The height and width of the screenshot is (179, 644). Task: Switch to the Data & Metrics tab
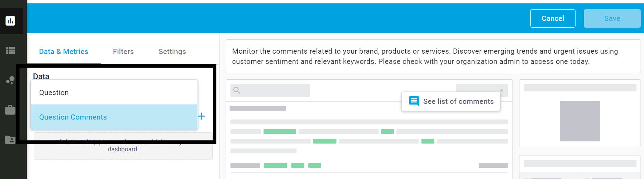point(64,52)
